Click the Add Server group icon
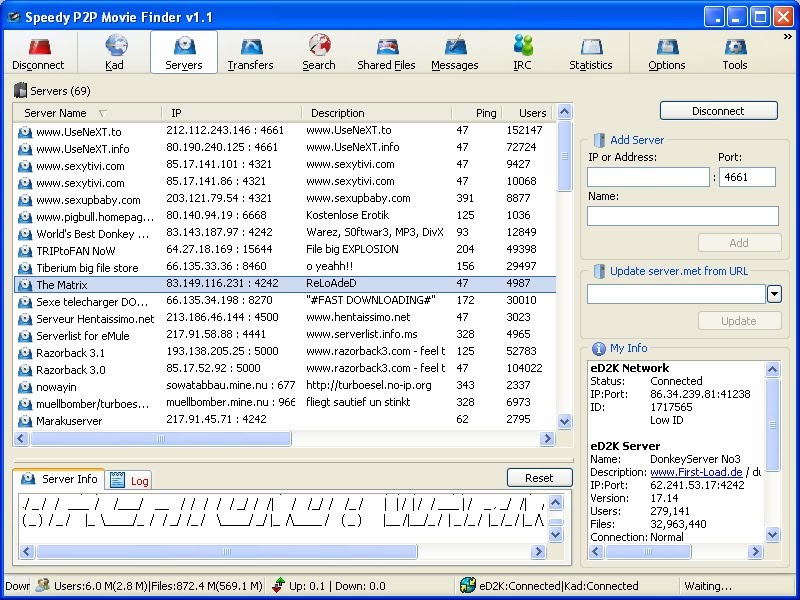800x600 pixels. (599, 140)
